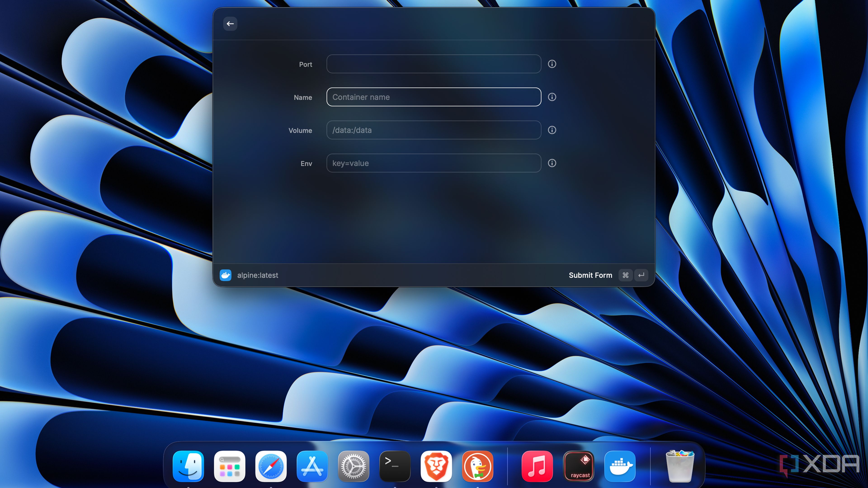Launch DuckDuckGo browser from the dock
This screenshot has height=488, width=868.
coord(478,467)
